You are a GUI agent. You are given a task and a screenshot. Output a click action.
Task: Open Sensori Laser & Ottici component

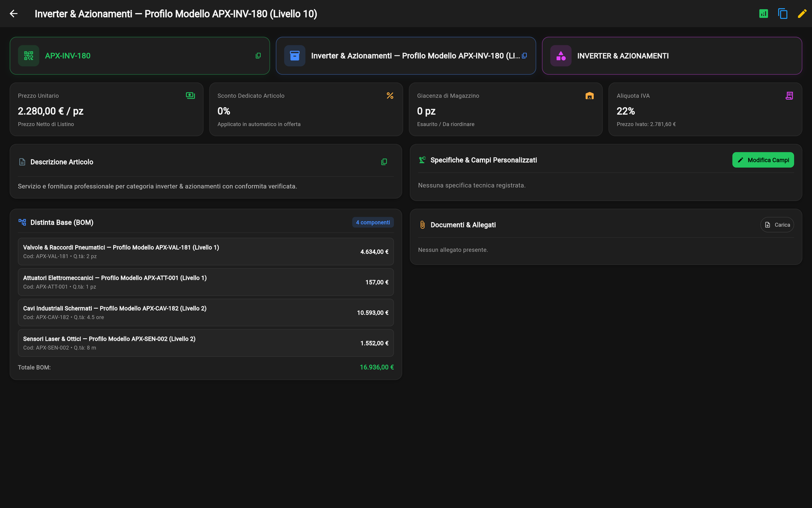206,343
